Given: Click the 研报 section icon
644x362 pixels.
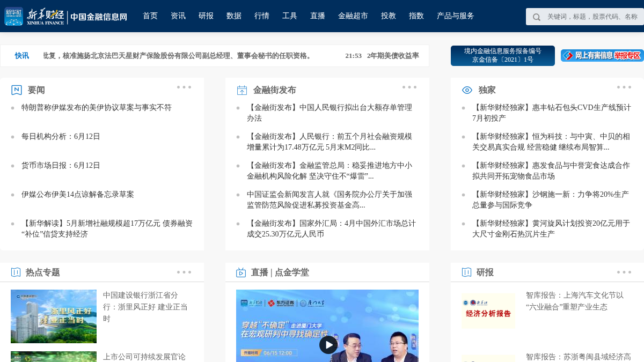Looking at the screenshot, I should [x=466, y=272].
